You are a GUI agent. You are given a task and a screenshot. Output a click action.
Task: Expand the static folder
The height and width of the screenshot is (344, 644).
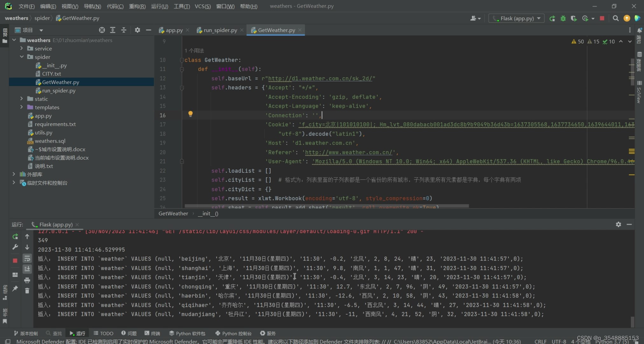pos(21,99)
